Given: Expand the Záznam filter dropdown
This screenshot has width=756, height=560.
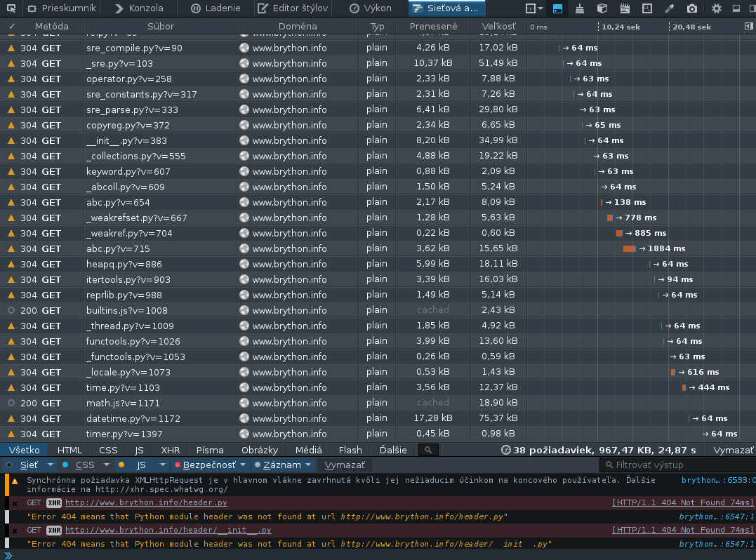Looking at the screenshot, I should pyautogui.click(x=308, y=465).
